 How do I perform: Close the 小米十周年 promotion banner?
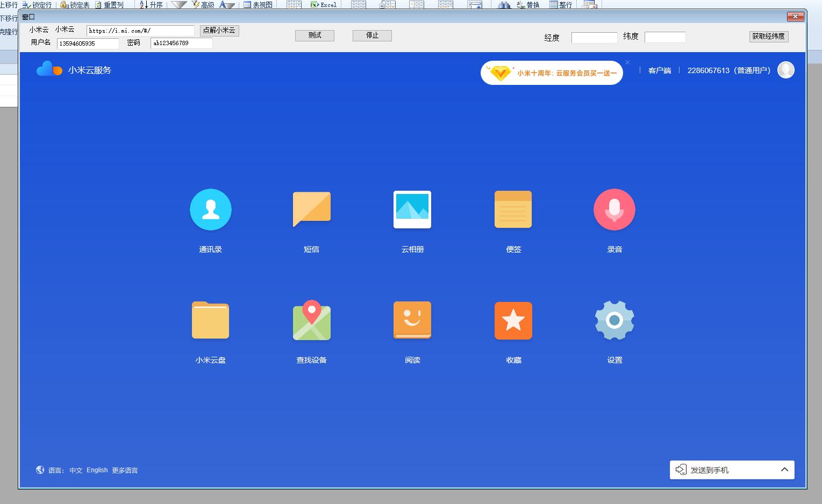click(x=627, y=62)
